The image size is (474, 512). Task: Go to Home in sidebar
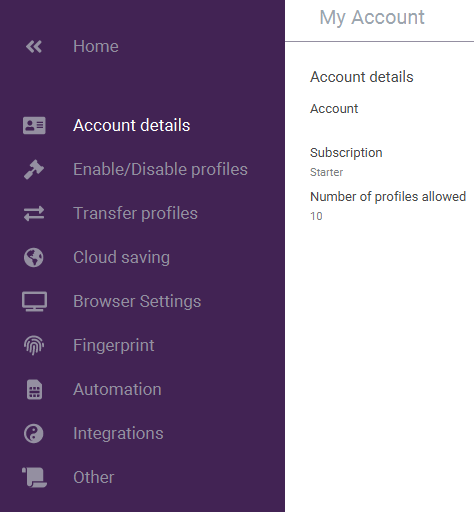(96, 46)
